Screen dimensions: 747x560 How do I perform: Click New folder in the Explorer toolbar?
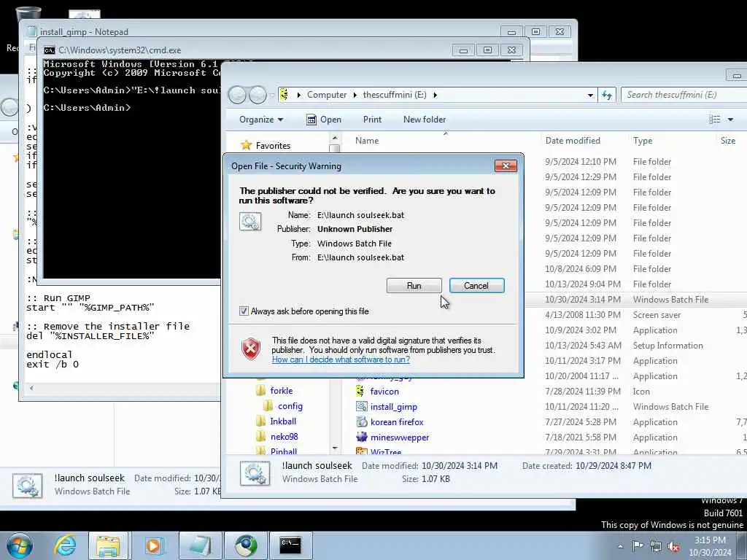pos(425,120)
